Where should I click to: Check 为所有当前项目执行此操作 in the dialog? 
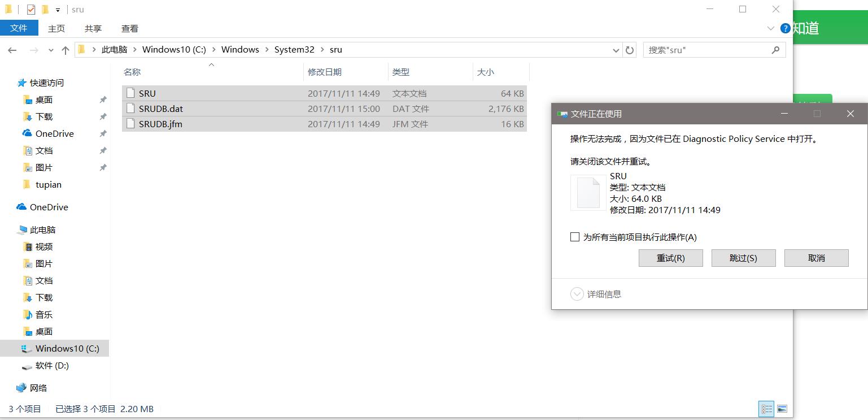tap(575, 237)
